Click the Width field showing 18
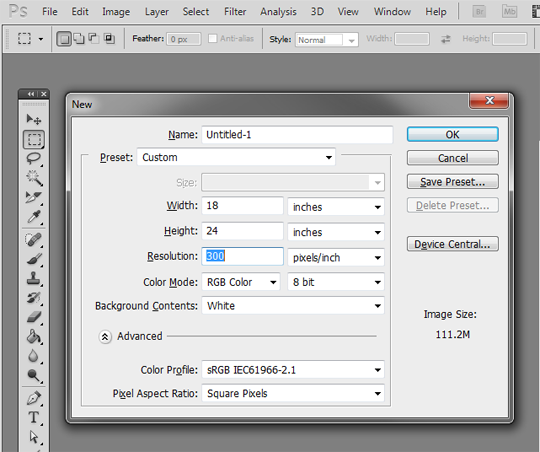The width and height of the screenshot is (540, 452). [242, 206]
